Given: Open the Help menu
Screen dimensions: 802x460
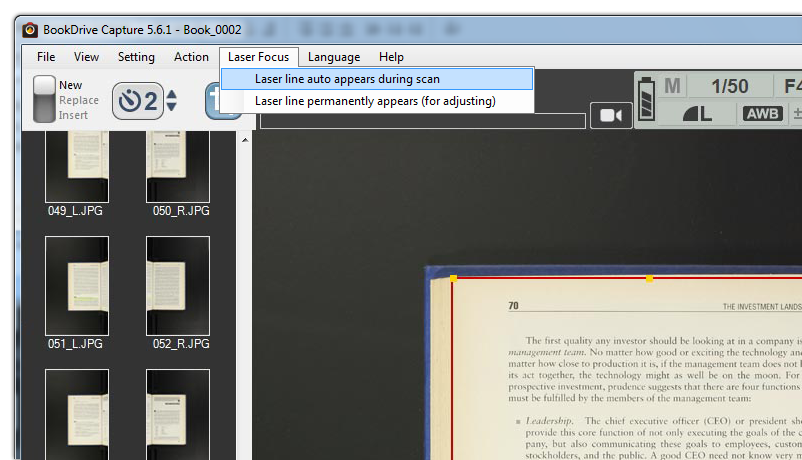Looking at the screenshot, I should 391,57.
